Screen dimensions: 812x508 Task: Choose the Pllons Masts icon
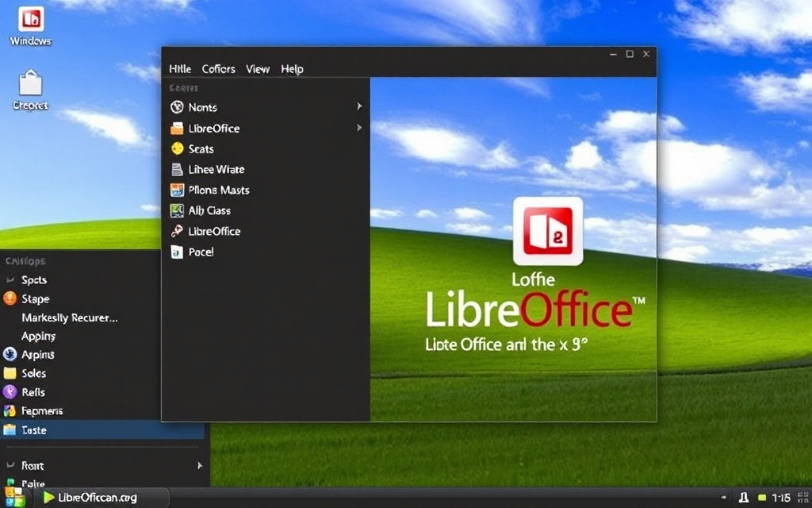pos(177,190)
